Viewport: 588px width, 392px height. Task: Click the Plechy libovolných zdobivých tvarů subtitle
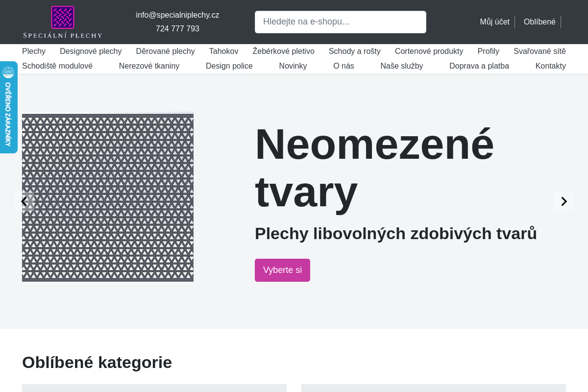(396, 234)
